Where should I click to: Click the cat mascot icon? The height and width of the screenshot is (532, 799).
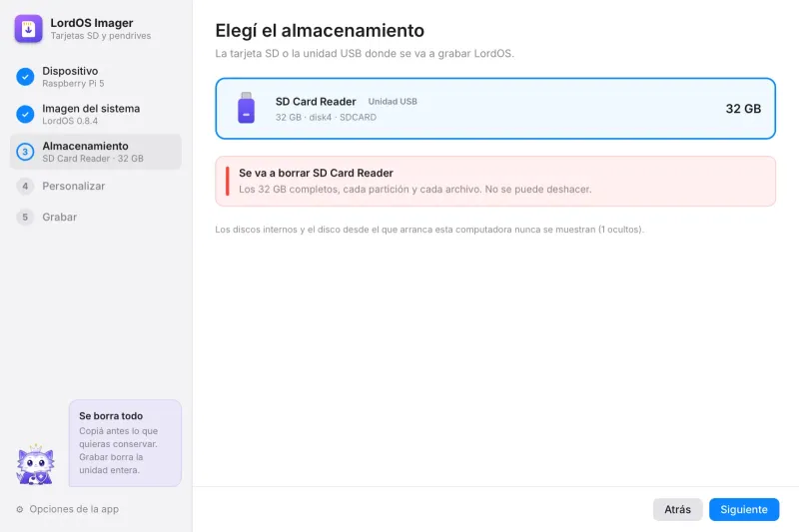[x=35, y=464]
